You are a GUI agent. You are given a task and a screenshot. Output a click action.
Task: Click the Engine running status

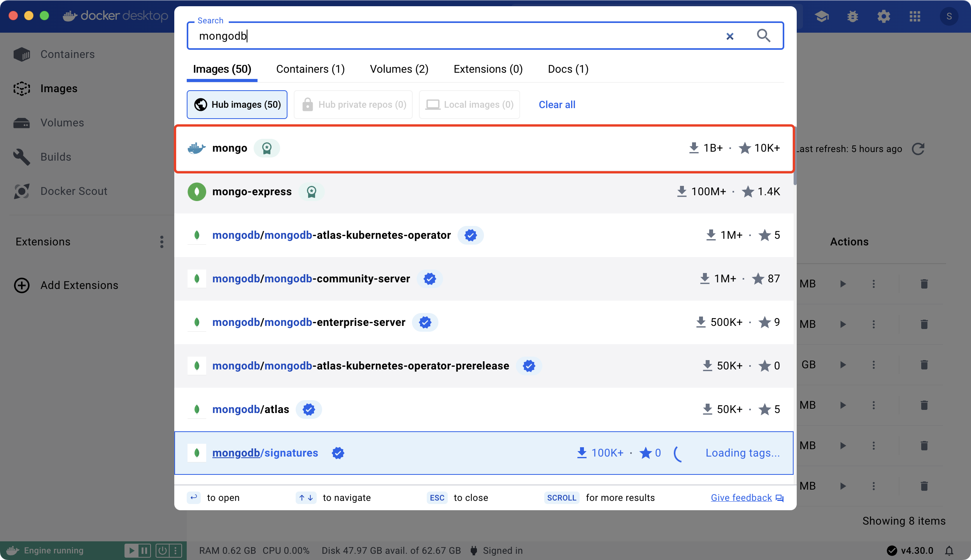point(54,551)
